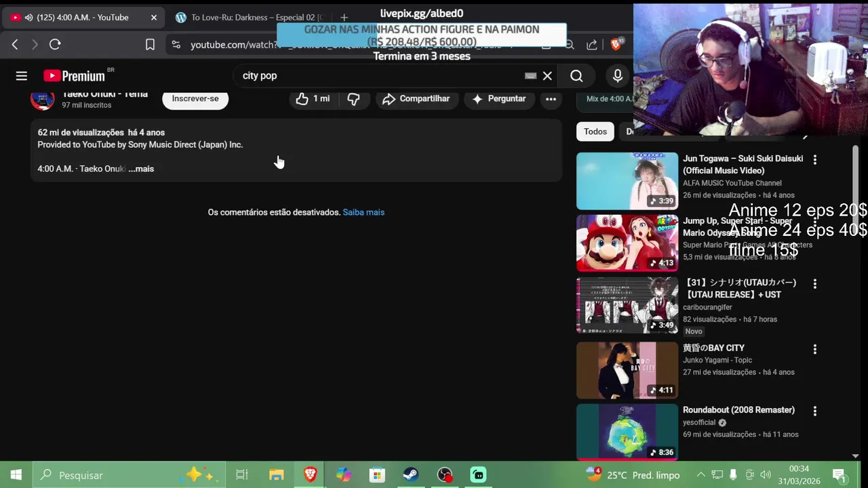Open Brave Shields lion icon
Screen dimensions: 868x488
616,44
